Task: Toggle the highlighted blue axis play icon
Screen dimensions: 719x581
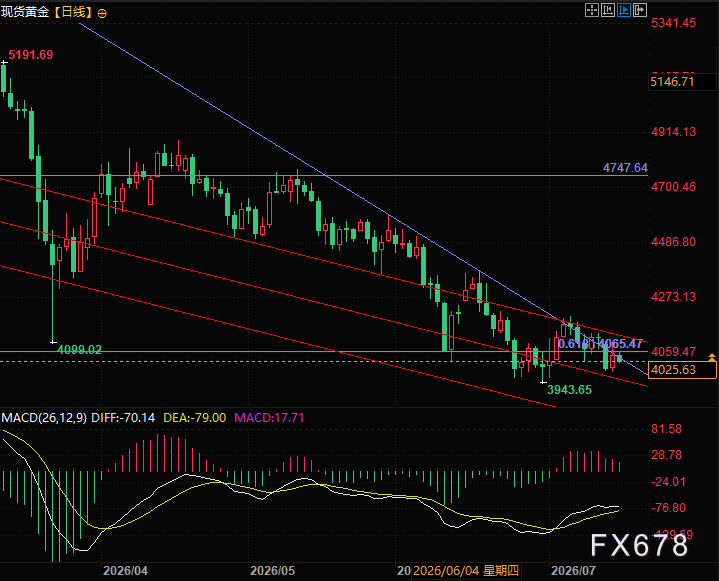Action: 624,10
